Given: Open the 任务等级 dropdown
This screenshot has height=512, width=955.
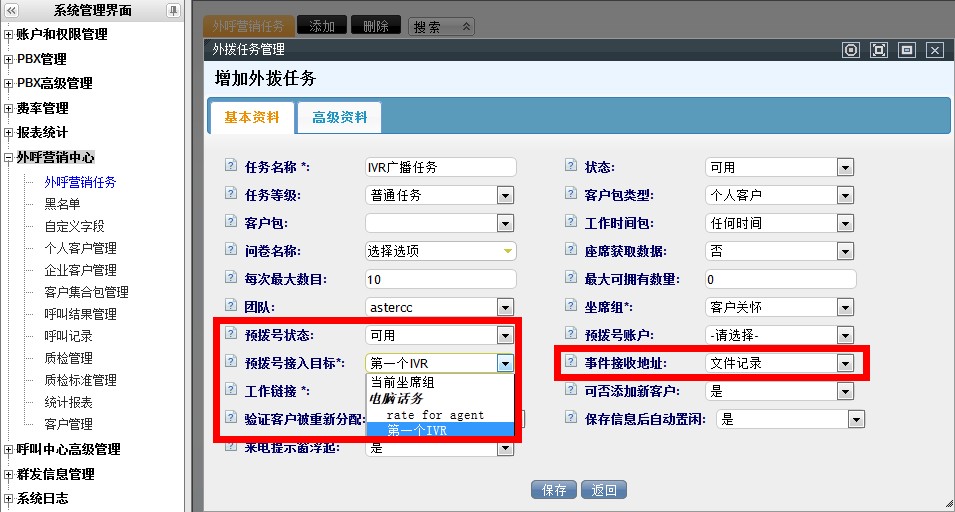Looking at the screenshot, I should [x=505, y=195].
